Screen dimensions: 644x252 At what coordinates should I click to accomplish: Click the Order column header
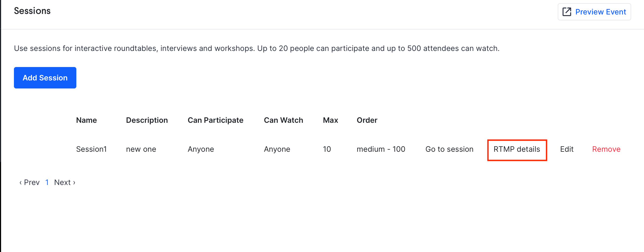(x=367, y=120)
